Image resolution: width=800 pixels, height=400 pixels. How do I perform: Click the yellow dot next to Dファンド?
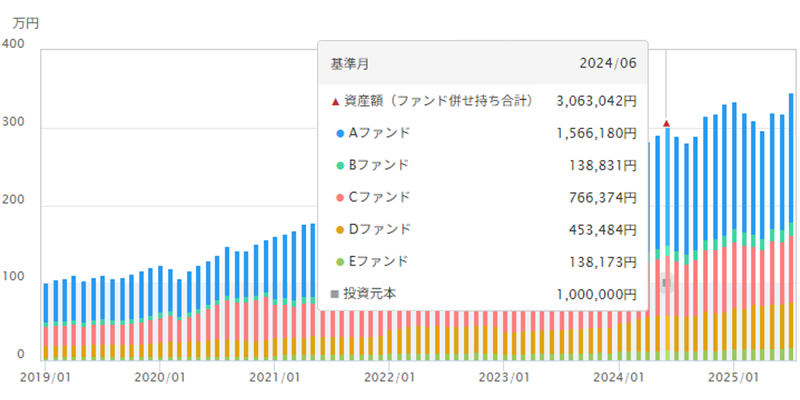click(340, 230)
